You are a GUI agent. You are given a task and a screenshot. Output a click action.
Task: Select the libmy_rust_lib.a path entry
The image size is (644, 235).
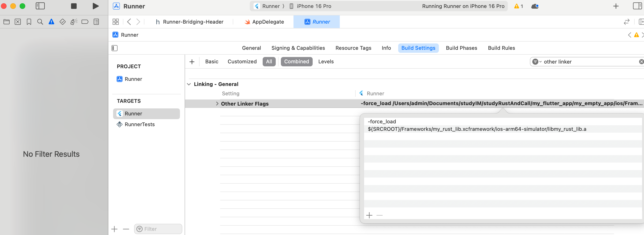pos(503,129)
